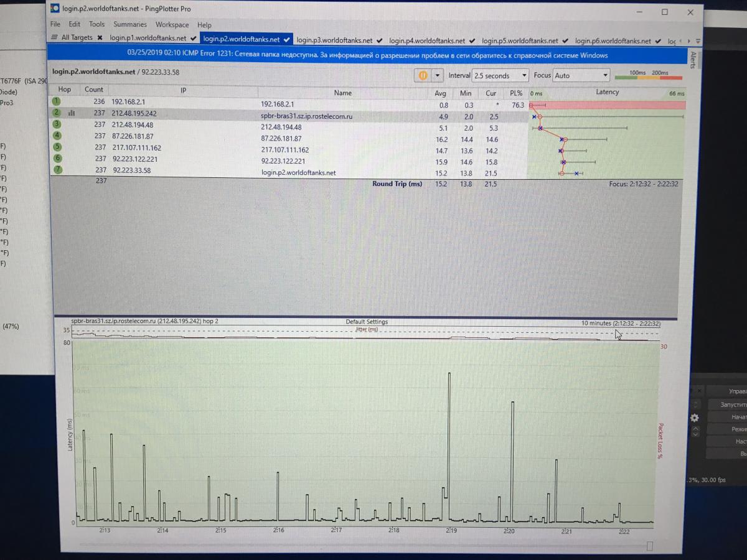Open the File menu

[x=55, y=24]
